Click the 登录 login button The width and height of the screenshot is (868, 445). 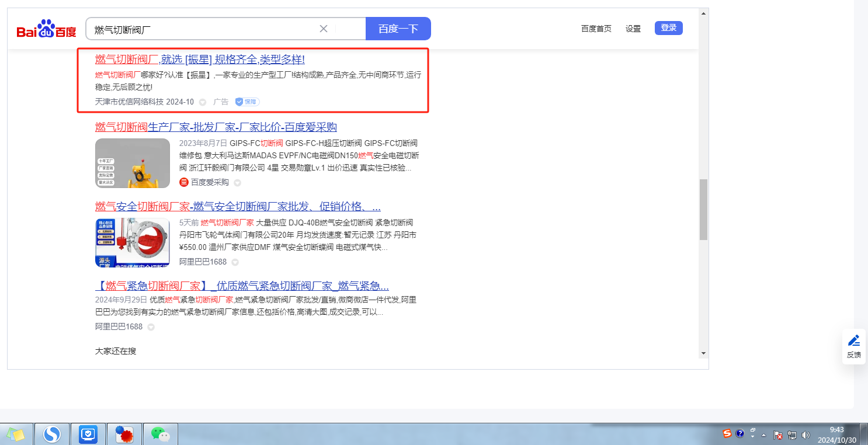(x=669, y=28)
